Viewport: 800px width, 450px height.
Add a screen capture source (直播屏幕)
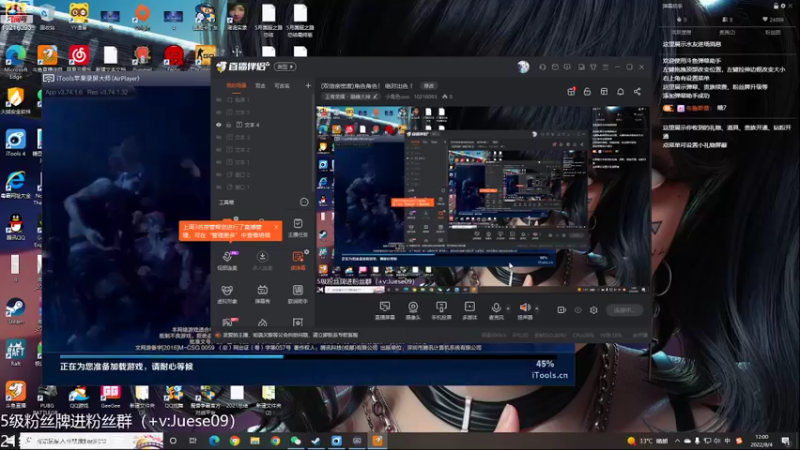click(385, 310)
